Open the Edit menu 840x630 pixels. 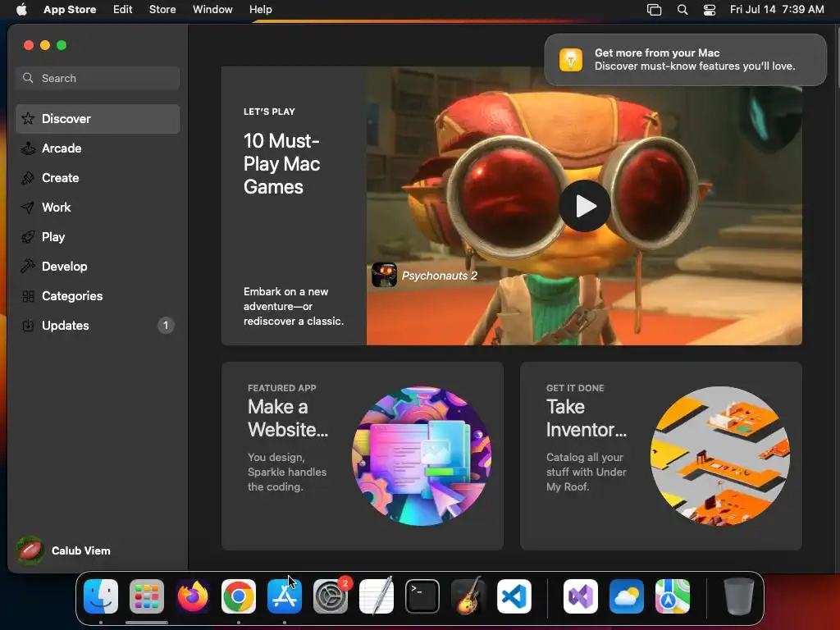(123, 9)
